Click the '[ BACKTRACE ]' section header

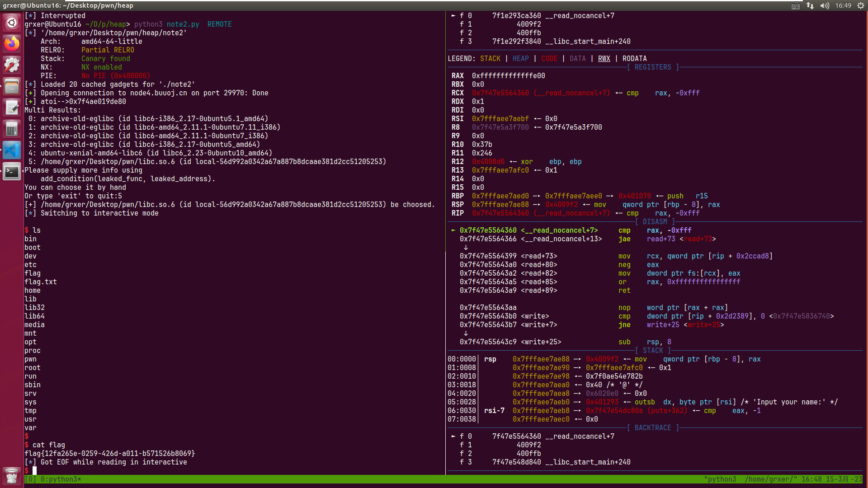(x=653, y=427)
